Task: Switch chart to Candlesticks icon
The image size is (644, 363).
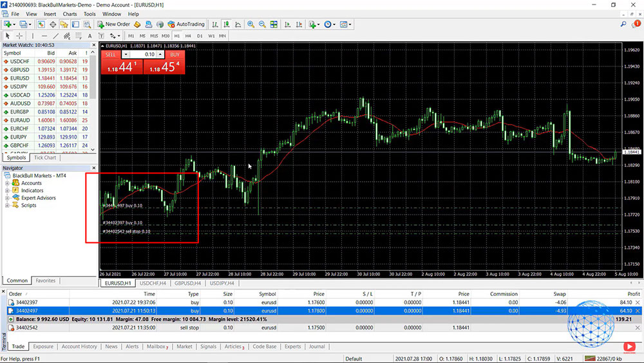Action: click(226, 25)
